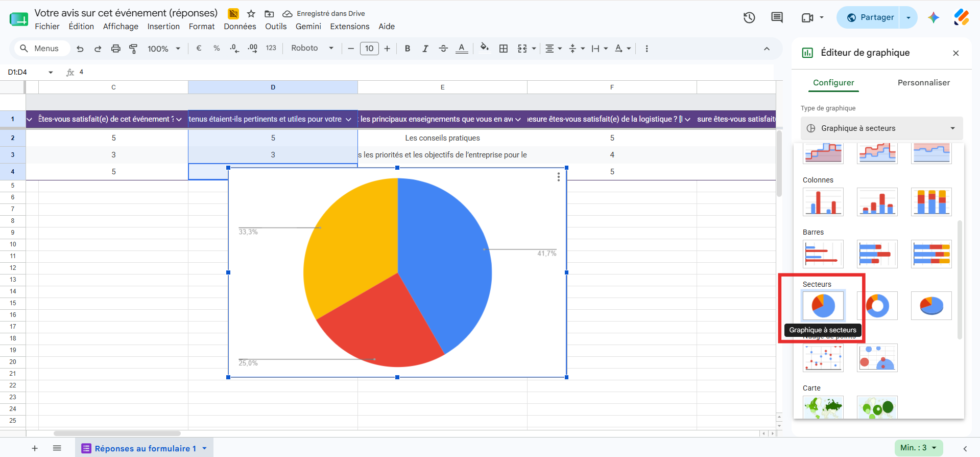The height and width of the screenshot is (457, 980).
Task: Select the bubble chart thumbnail
Action: point(877,358)
